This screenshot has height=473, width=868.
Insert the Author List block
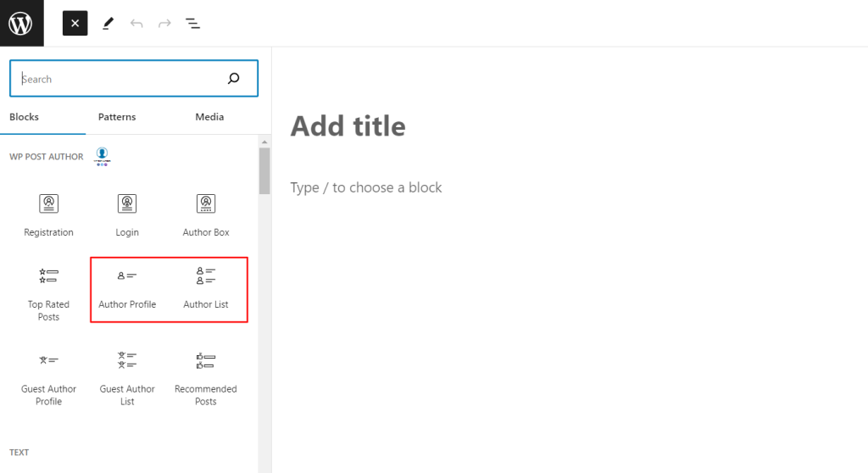pos(206,288)
